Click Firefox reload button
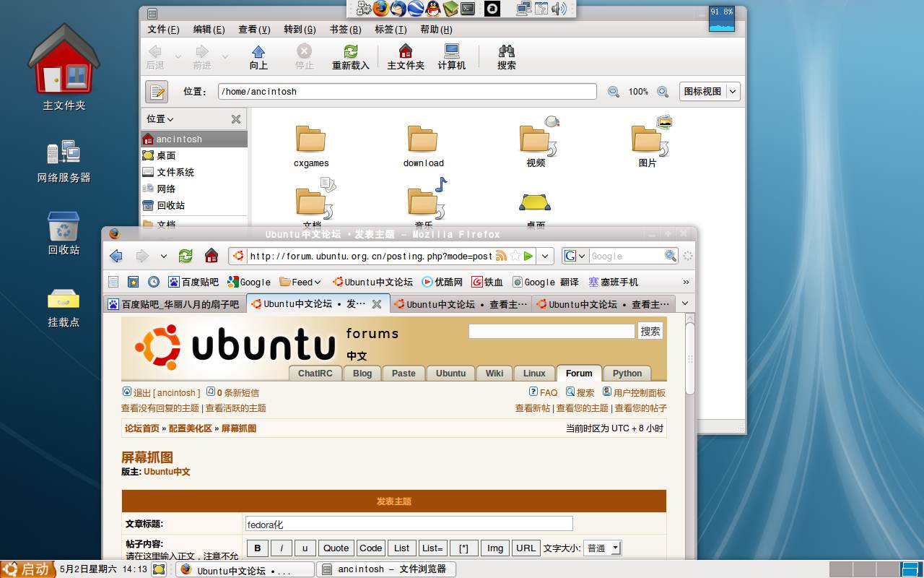Screen dimensions: 924x578 coord(186,256)
